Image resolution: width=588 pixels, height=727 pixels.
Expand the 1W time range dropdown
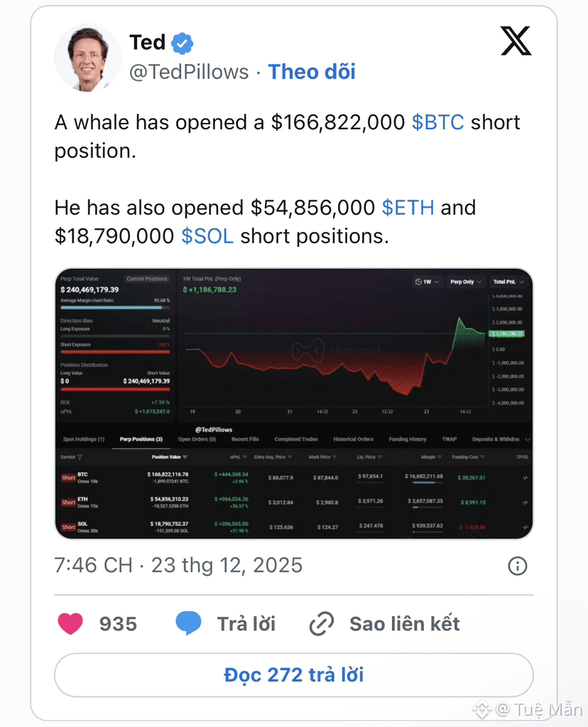[426, 281]
